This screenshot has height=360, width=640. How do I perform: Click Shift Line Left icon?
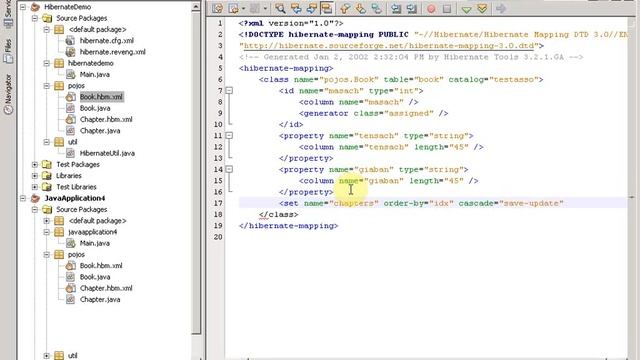(x=396, y=9)
